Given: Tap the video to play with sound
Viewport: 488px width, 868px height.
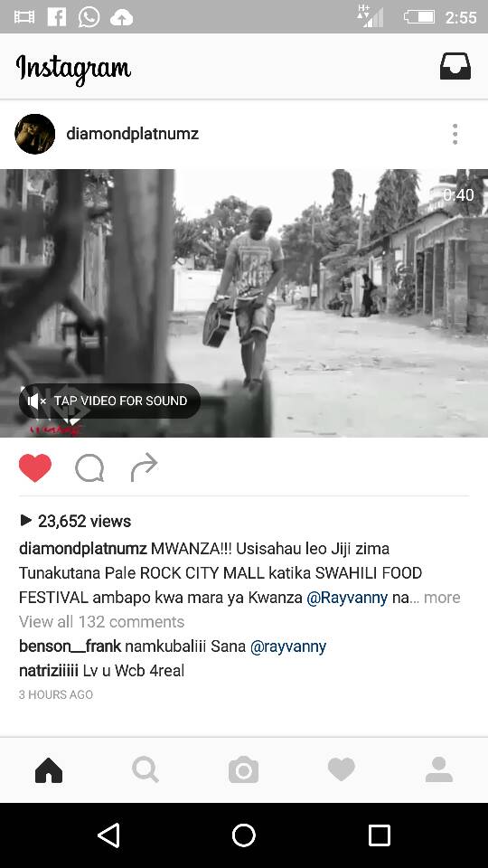Looking at the screenshot, I should [244, 303].
